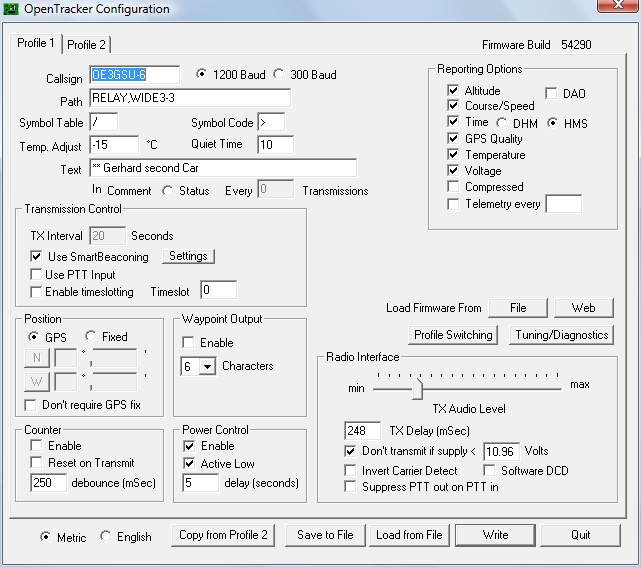Image resolution: width=641 pixels, height=567 pixels.
Task: Enable the Telemetry every checkbox
Action: (x=453, y=204)
